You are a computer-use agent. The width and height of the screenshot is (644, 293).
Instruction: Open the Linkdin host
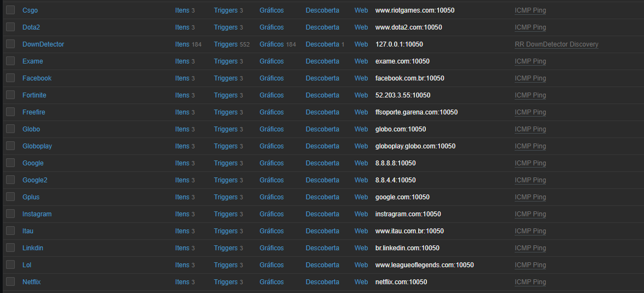pos(33,248)
